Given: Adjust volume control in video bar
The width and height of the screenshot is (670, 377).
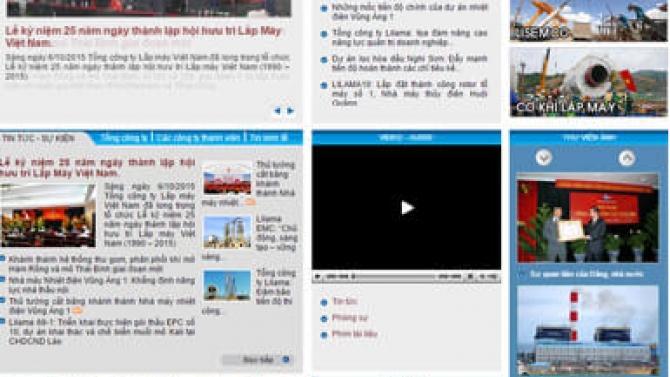Looking at the screenshot, I should [488, 277].
